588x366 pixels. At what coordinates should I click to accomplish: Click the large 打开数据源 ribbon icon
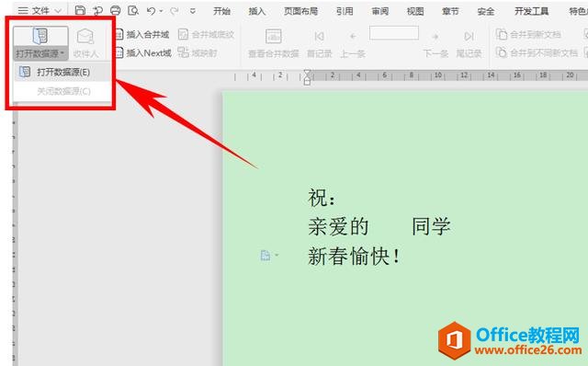click(x=40, y=36)
